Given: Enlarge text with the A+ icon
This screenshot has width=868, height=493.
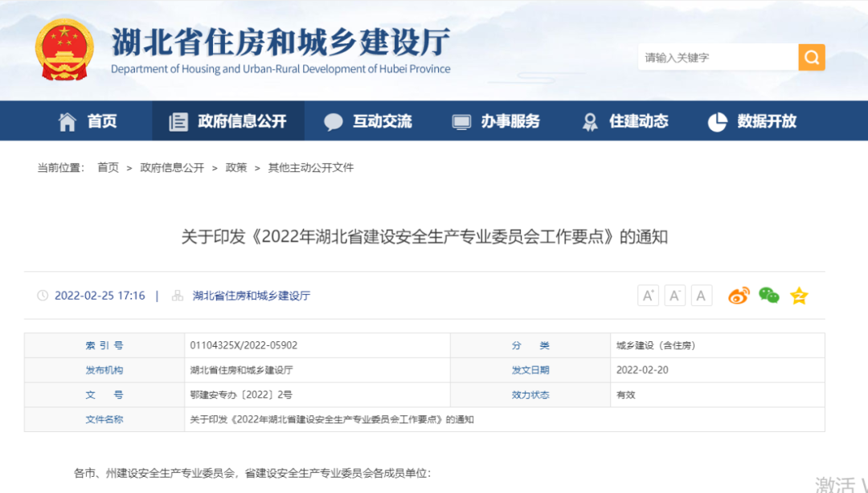Looking at the screenshot, I should [x=648, y=295].
